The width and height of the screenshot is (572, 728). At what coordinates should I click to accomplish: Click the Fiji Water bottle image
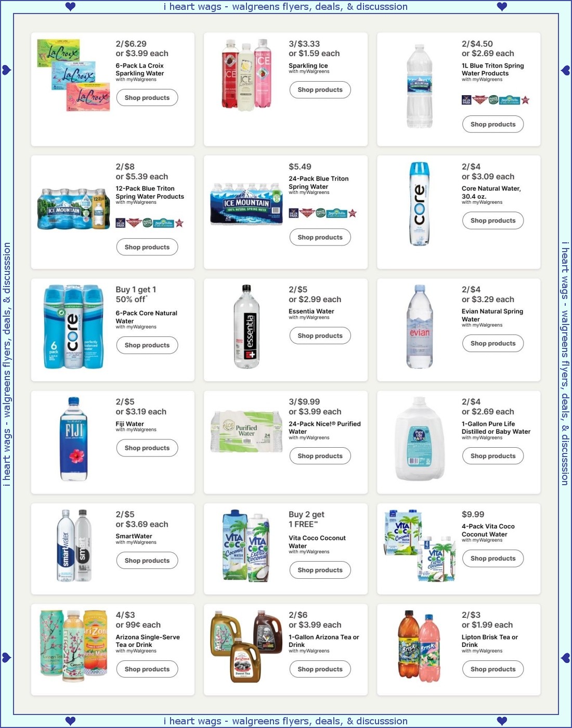point(74,439)
